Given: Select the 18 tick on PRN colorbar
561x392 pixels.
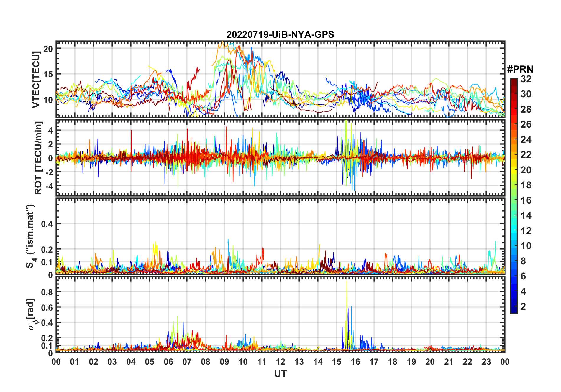Looking at the screenshot, I should click(526, 185).
